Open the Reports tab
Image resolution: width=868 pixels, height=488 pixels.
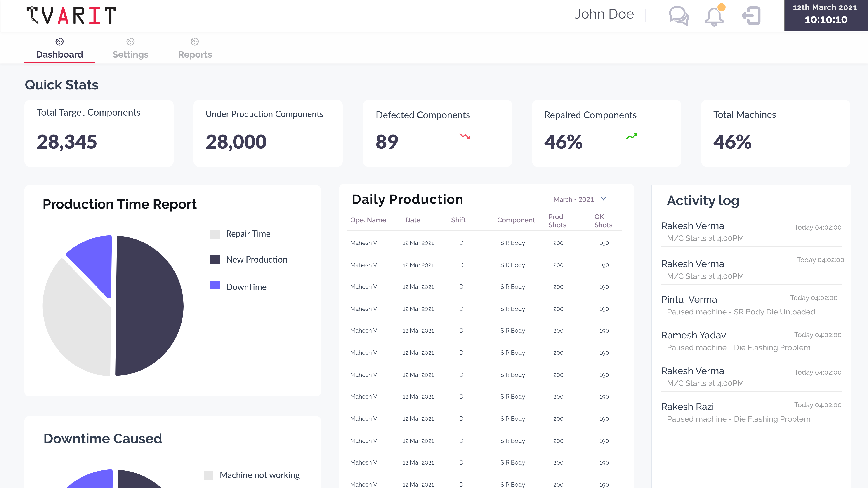click(195, 54)
